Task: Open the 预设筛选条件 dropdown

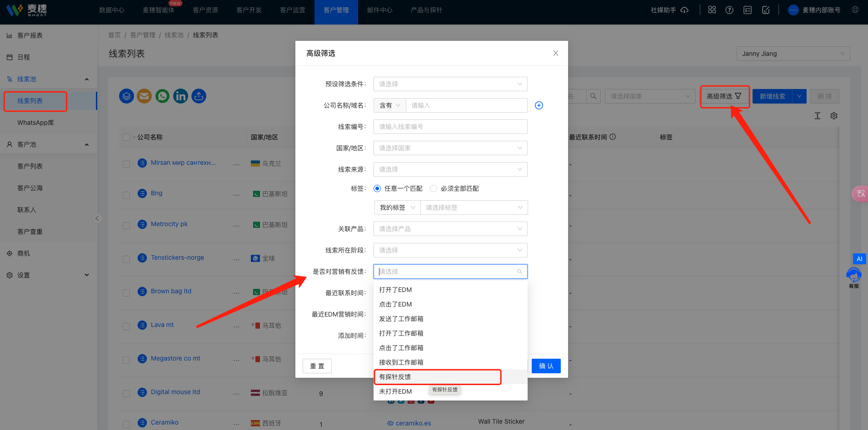Action: coord(450,84)
